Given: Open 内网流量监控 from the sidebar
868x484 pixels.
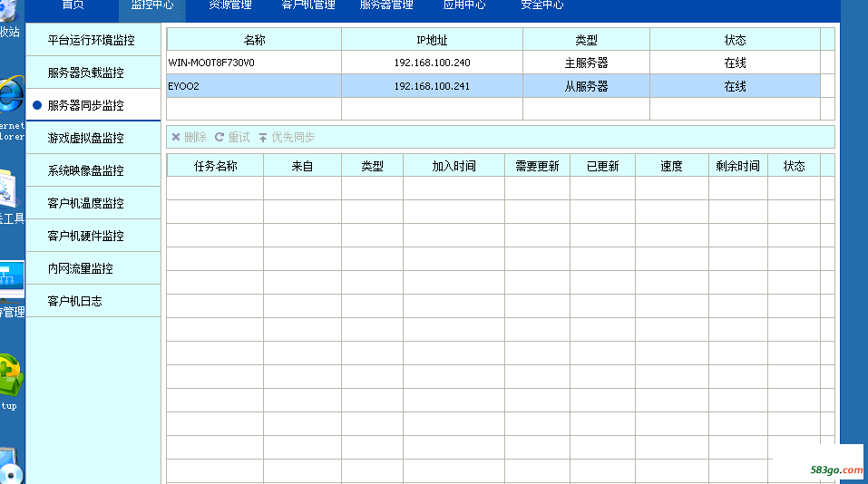Looking at the screenshot, I should [80, 268].
